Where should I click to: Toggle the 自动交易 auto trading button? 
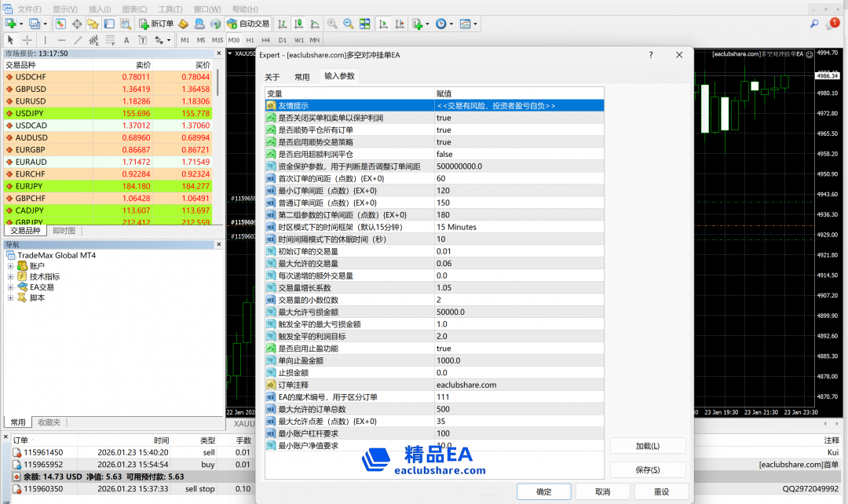(x=247, y=24)
